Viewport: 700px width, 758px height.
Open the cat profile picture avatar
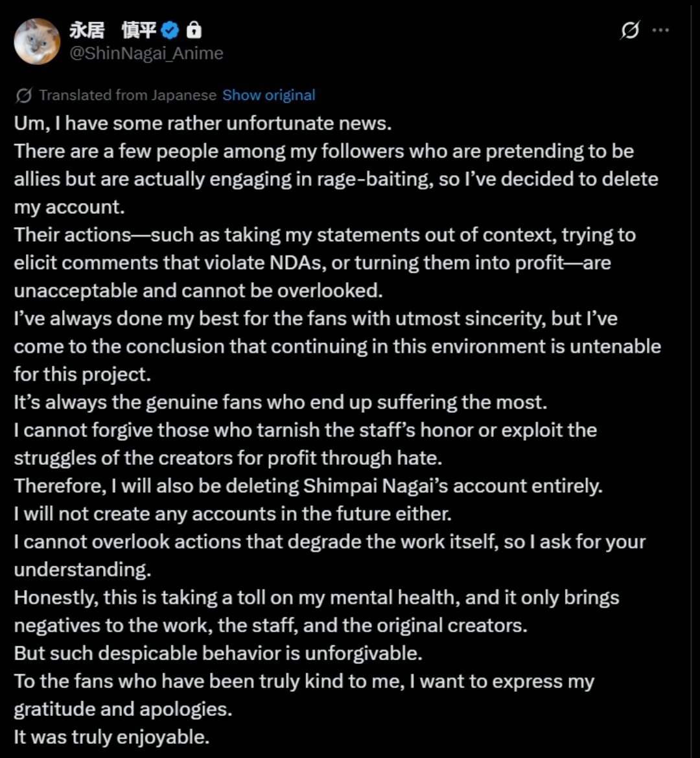[x=37, y=41]
